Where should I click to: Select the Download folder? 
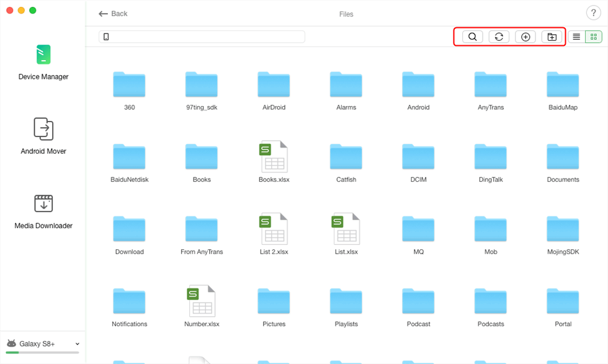(129, 235)
